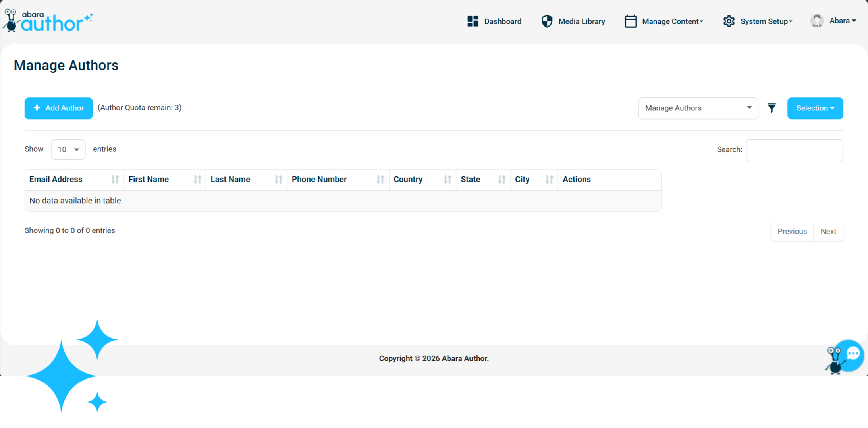The height and width of the screenshot is (428, 868).
Task: Sort by First Name column arrows
Action: 197,180
